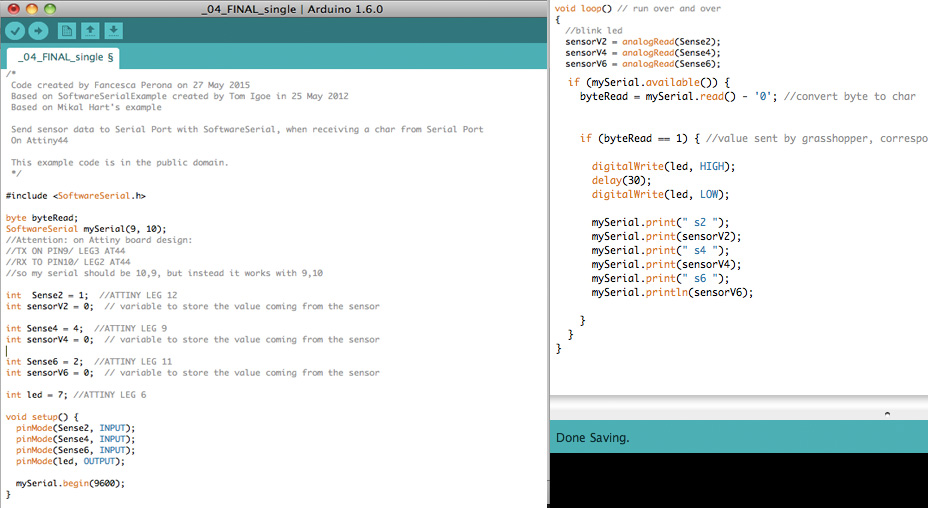Click the 'delay(30);' line
The image size is (928, 508).
(x=621, y=181)
